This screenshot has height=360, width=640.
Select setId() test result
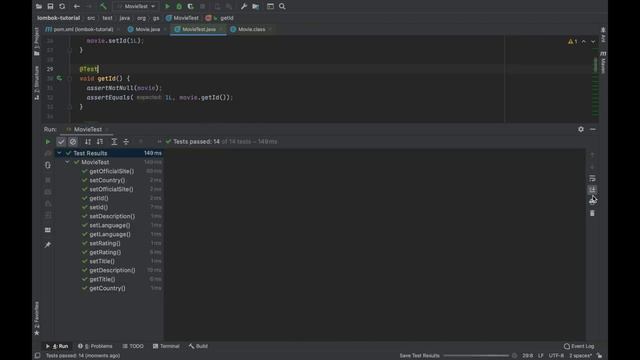99,207
